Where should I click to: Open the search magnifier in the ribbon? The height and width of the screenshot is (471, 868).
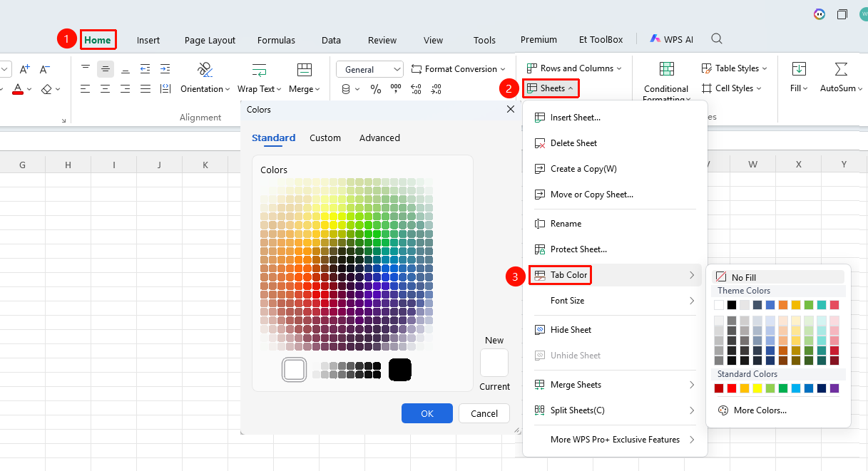[717, 39]
